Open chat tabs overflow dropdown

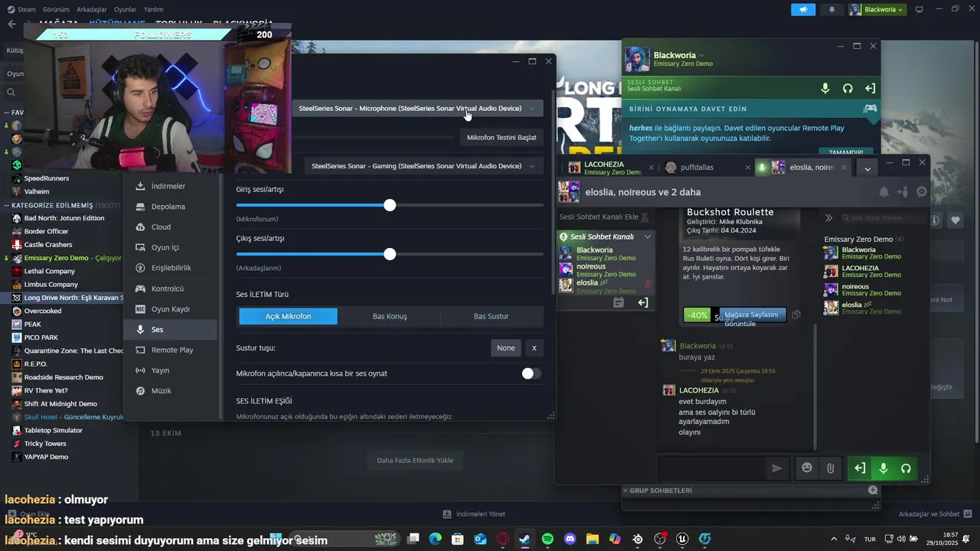pos(867,168)
